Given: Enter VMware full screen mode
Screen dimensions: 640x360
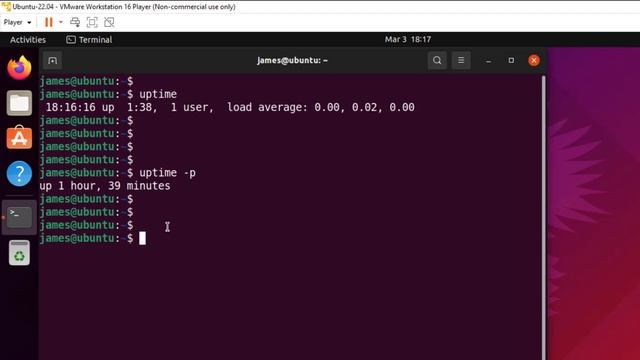Looking at the screenshot, I should tap(92, 22).
